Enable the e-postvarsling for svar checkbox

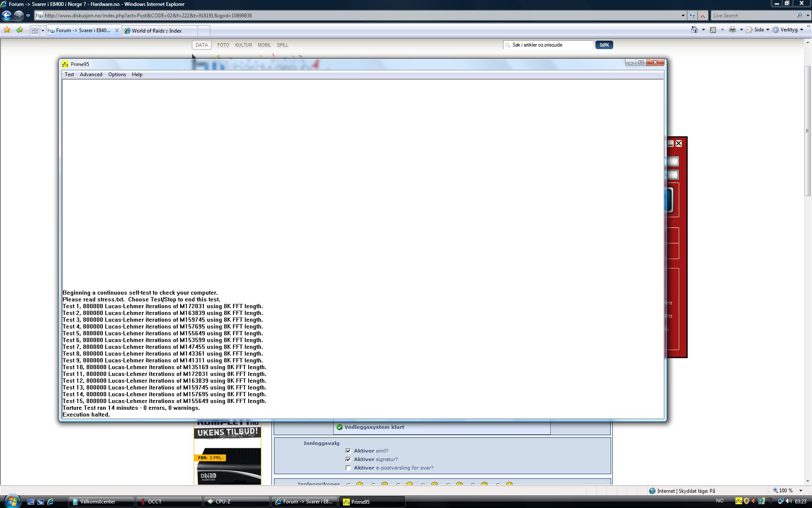pyautogui.click(x=348, y=468)
